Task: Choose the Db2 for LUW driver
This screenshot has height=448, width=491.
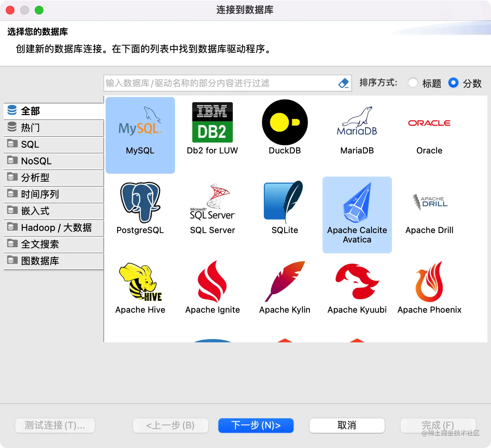Action: pos(212,122)
